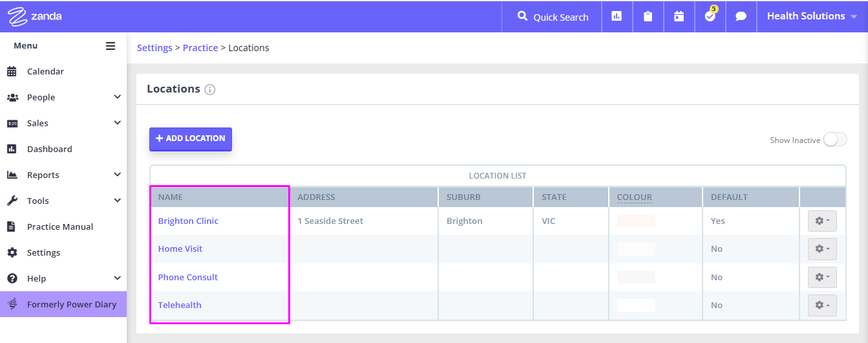The image size is (868, 343).
Task: Open the calendar icon in top bar
Action: point(679,17)
